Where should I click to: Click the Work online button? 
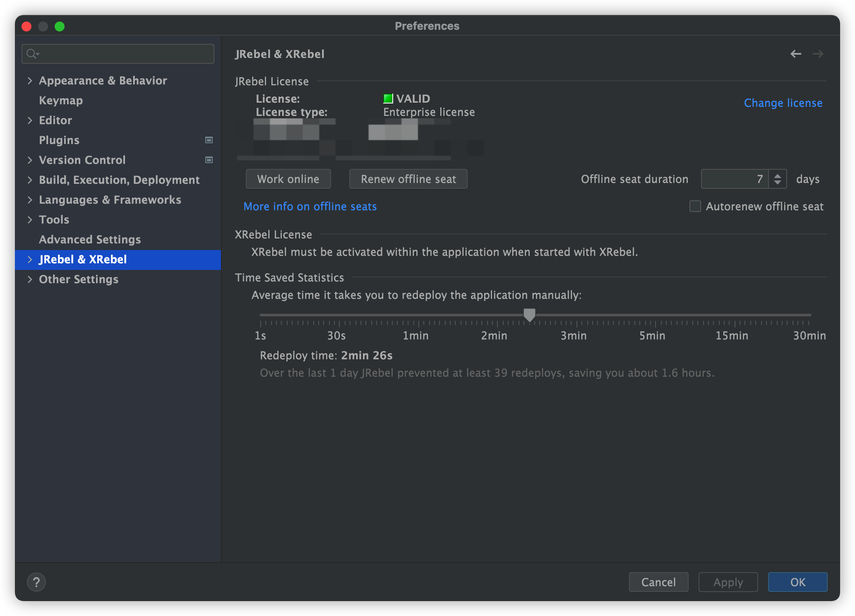(x=288, y=179)
